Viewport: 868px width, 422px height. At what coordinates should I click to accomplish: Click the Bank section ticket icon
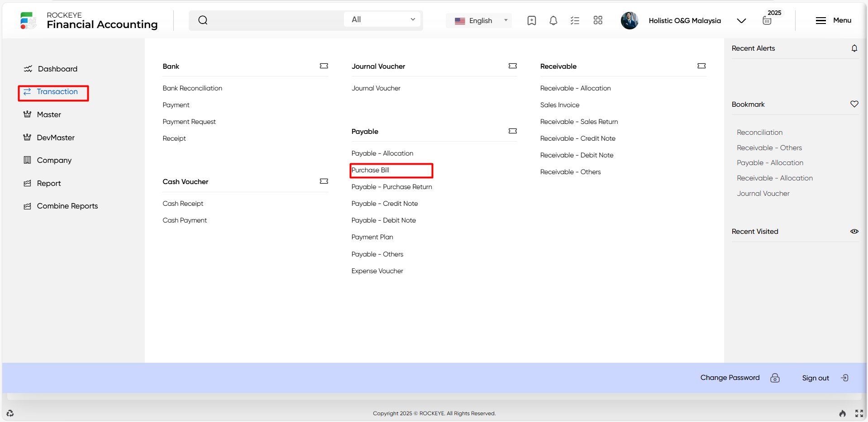pyautogui.click(x=324, y=66)
